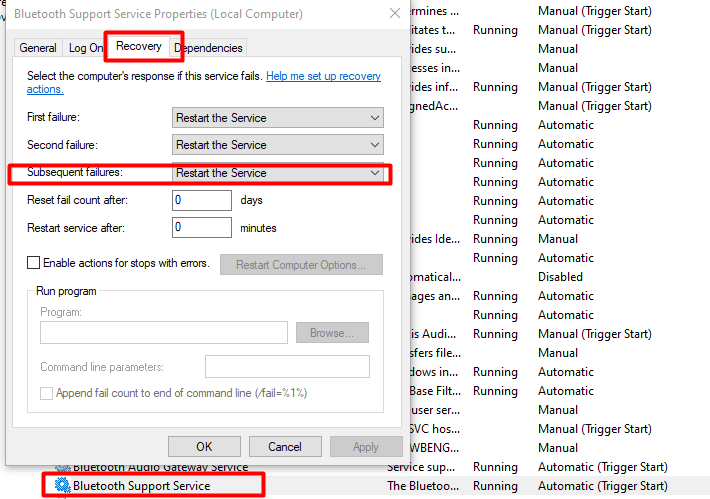Switch to the General tab

click(38, 48)
